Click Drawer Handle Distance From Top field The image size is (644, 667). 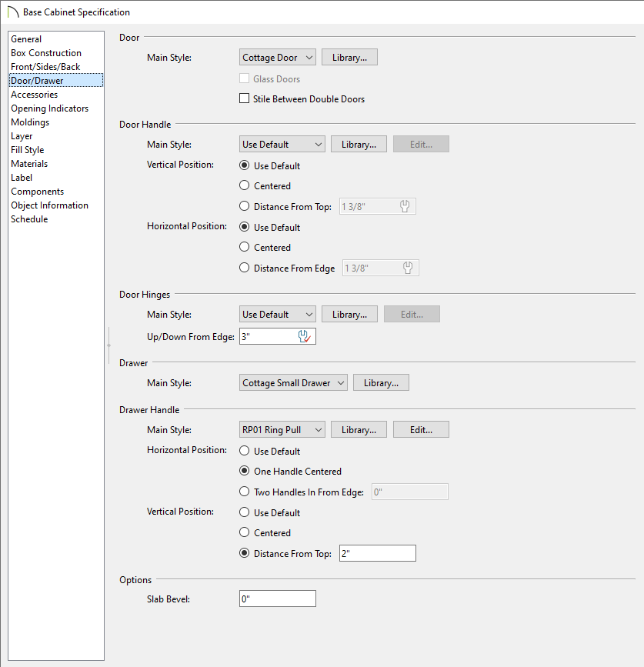point(377,553)
